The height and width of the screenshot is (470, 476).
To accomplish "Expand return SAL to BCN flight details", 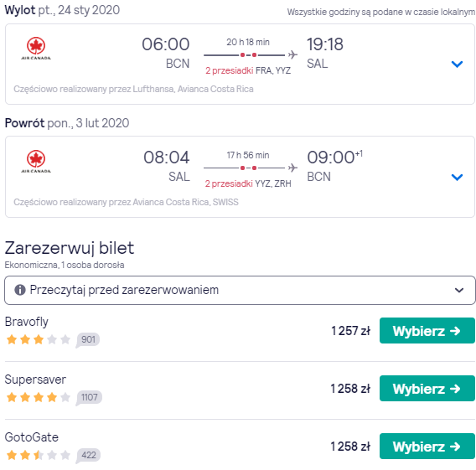I will [x=457, y=177].
